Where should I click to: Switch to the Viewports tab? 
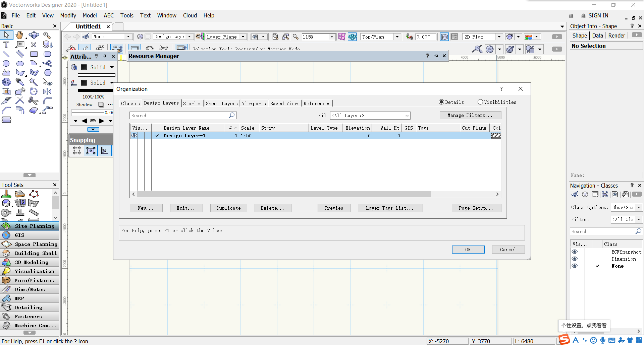click(254, 103)
